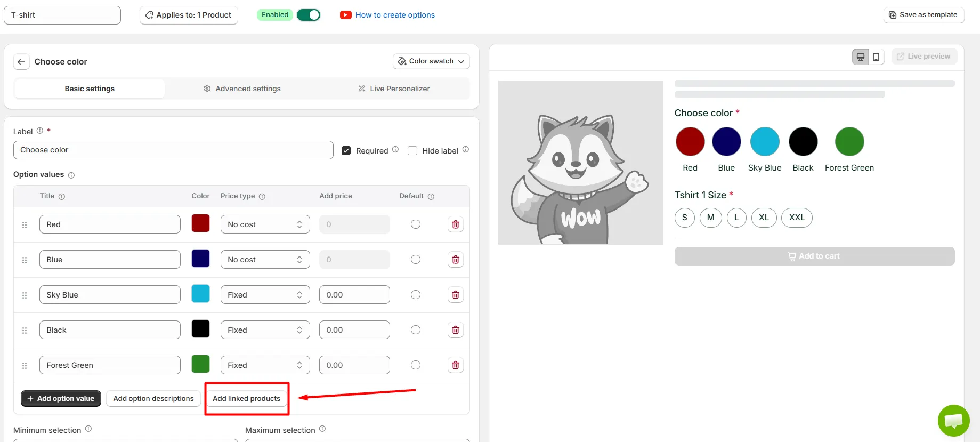The width and height of the screenshot is (980, 442).
Task: Select the Black swatch in preview
Action: 803,142
